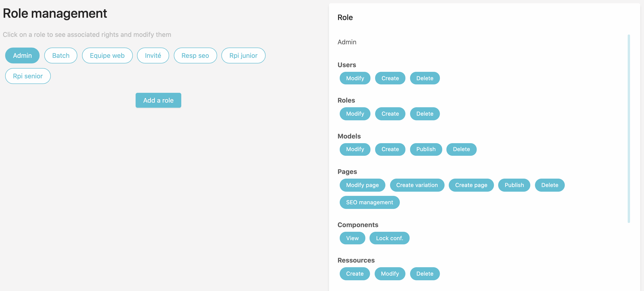Expand the Resp seo role details

click(x=195, y=55)
